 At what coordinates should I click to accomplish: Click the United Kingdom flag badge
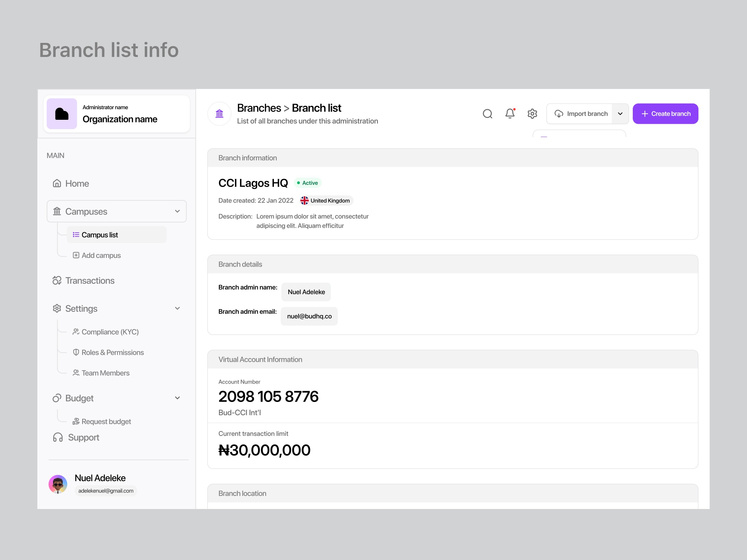[x=326, y=200]
